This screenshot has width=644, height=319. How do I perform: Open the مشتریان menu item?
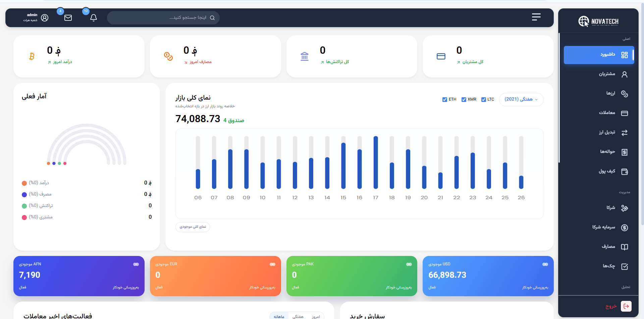click(599, 74)
